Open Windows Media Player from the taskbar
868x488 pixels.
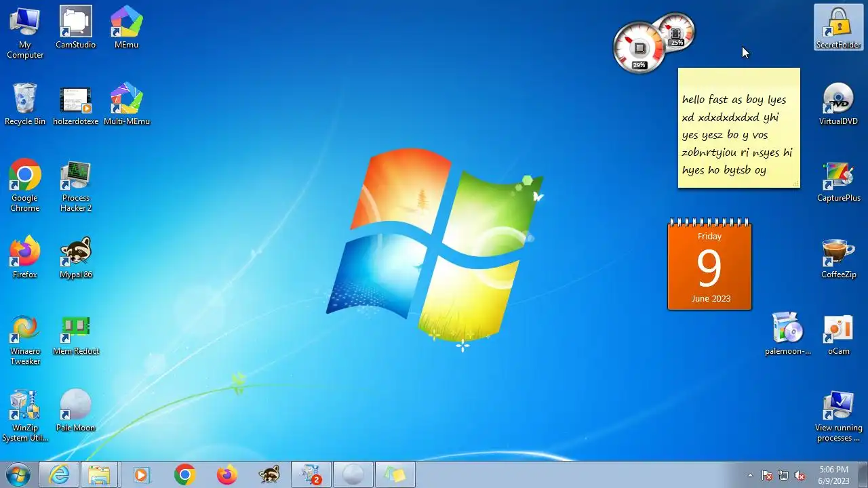click(142, 475)
